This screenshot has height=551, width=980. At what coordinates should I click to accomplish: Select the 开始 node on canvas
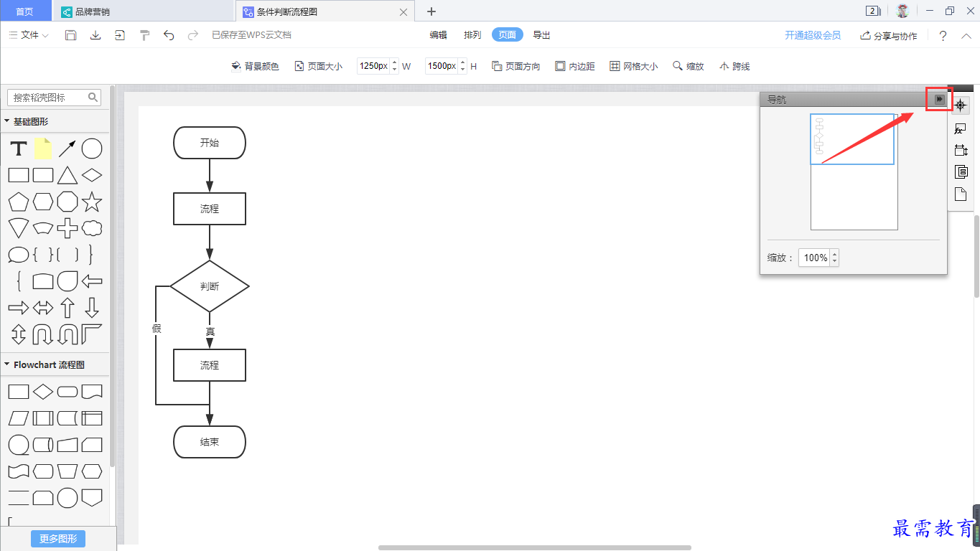(210, 143)
